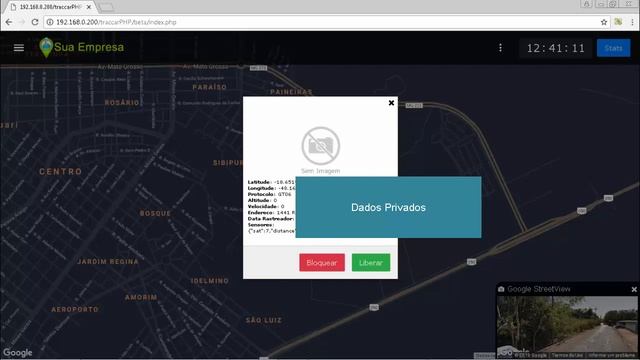Open the hamburger menu in header
This screenshot has height=360, width=640.
[x=19, y=48]
